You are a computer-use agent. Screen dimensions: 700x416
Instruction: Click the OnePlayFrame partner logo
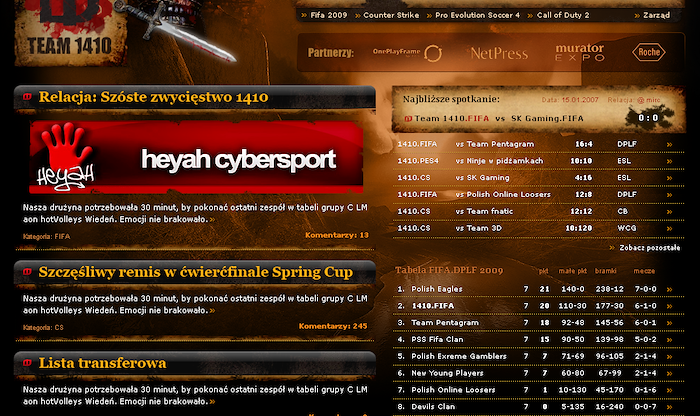(x=407, y=53)
